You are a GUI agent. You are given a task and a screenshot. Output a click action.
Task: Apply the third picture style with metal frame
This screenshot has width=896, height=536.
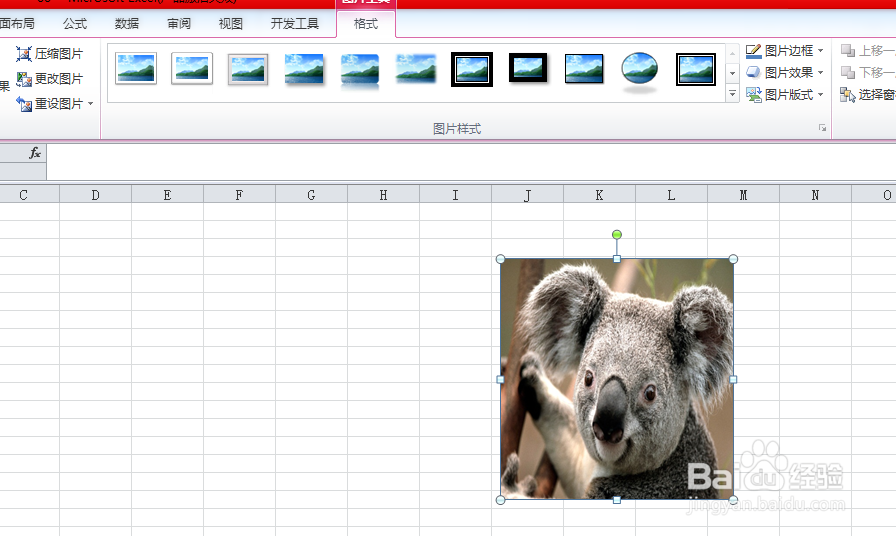pyautogui.click(x=247, y=69)
